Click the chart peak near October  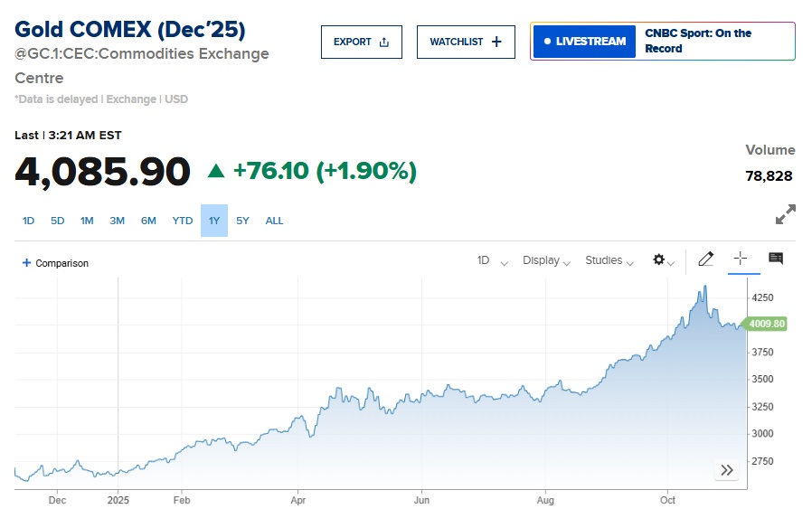(704, 287)
